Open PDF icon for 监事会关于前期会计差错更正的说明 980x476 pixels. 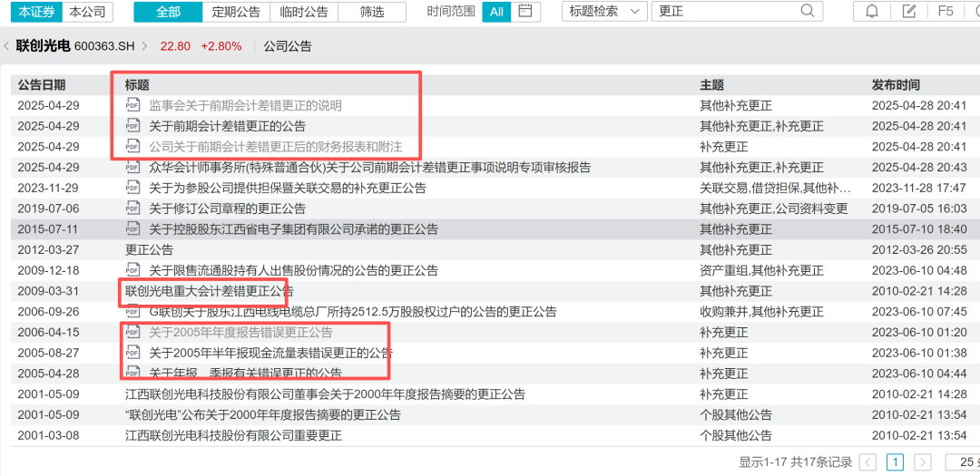tap(132, 105)
